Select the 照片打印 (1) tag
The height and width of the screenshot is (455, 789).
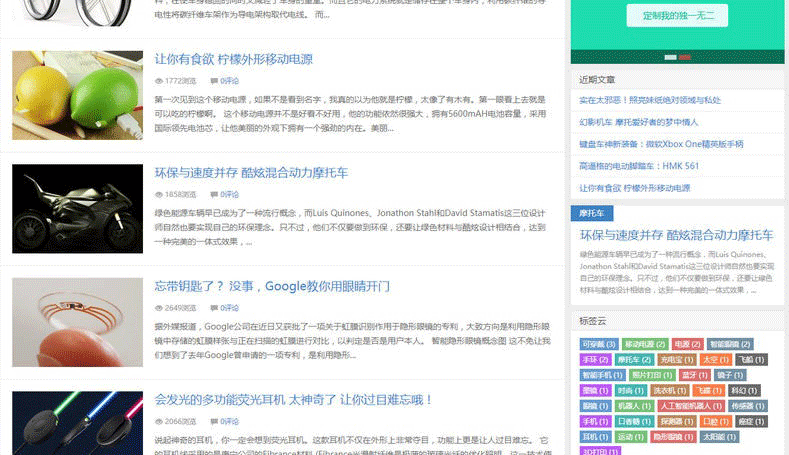(x=652, y=375)
